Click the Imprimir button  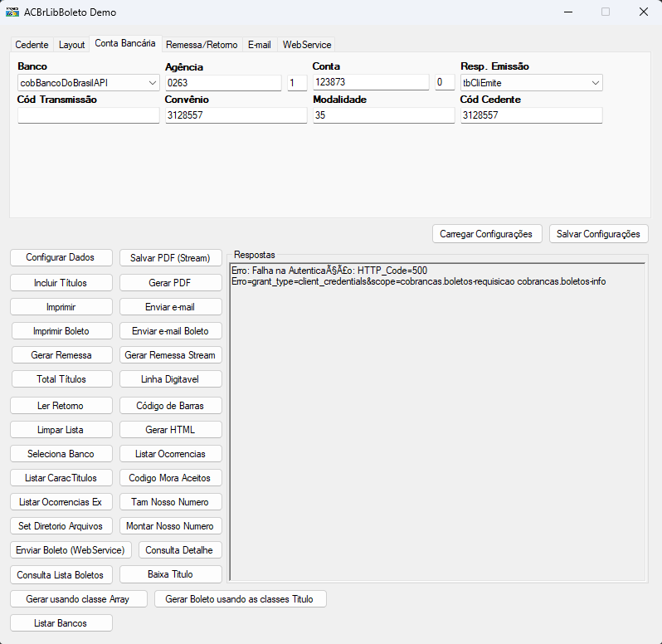[61, 306]
